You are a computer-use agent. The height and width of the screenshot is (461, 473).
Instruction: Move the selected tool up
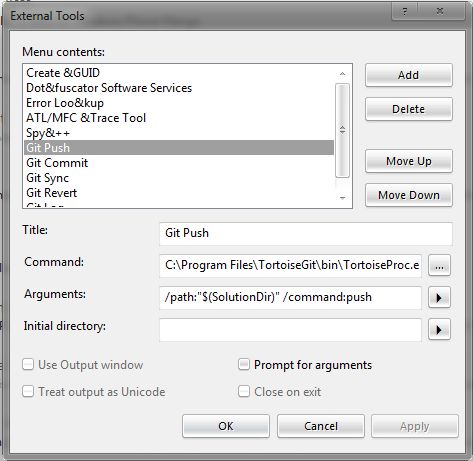click(x=409, y=161)
